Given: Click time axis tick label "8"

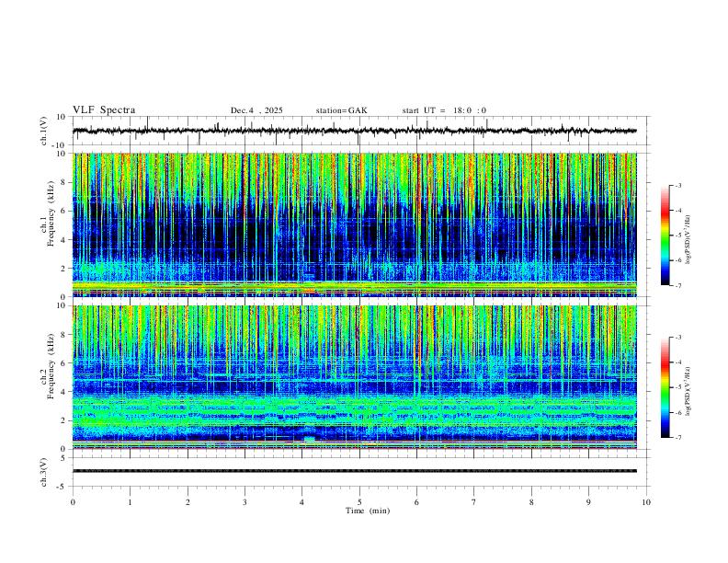Looking at the screenshot, I should tap(531, 502).
